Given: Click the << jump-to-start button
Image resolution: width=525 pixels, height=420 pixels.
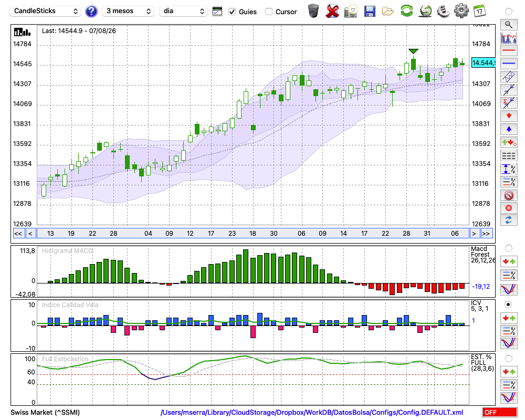Looking at the screenshot, I should [18, 234].
